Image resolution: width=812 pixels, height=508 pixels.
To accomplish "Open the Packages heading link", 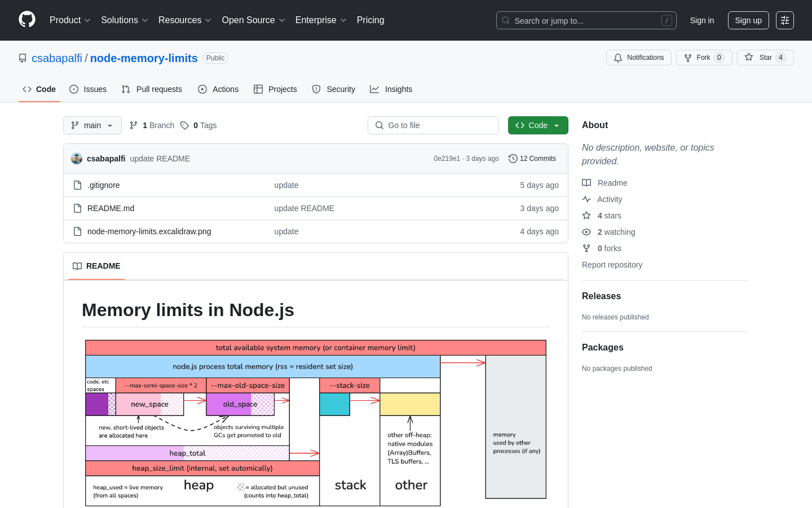I will point(603,347).
